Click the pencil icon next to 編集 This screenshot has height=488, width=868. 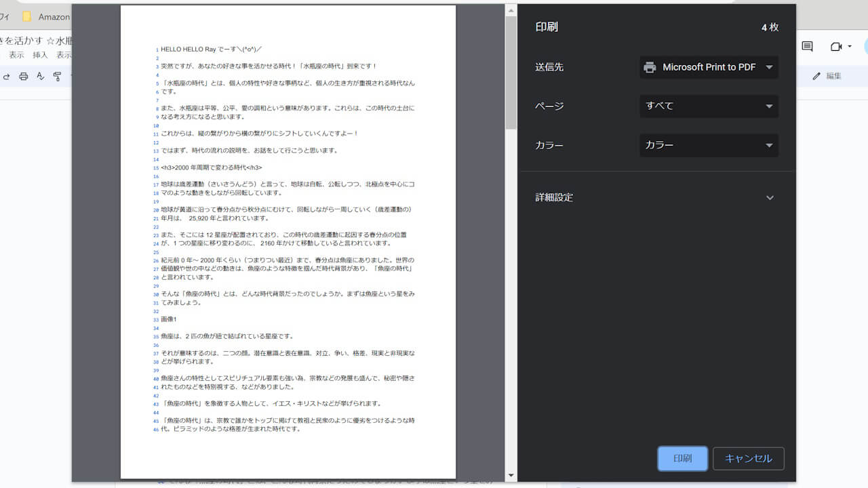[816, 76]
